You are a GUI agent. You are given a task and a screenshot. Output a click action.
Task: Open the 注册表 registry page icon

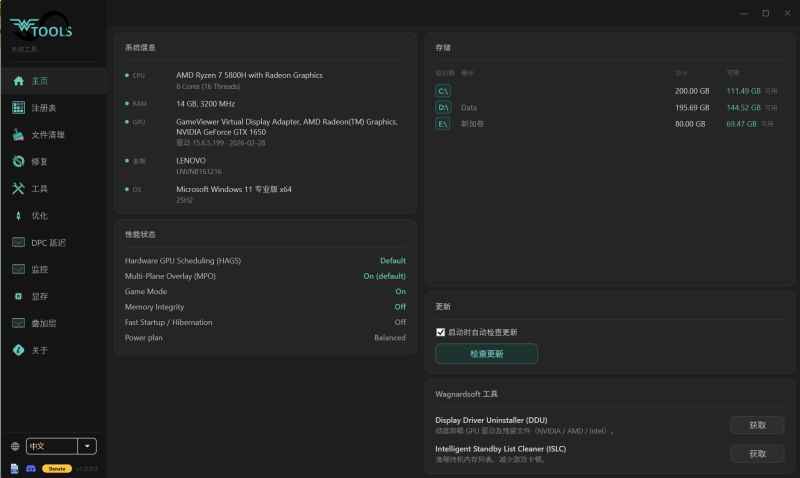(x=18, y=108)
